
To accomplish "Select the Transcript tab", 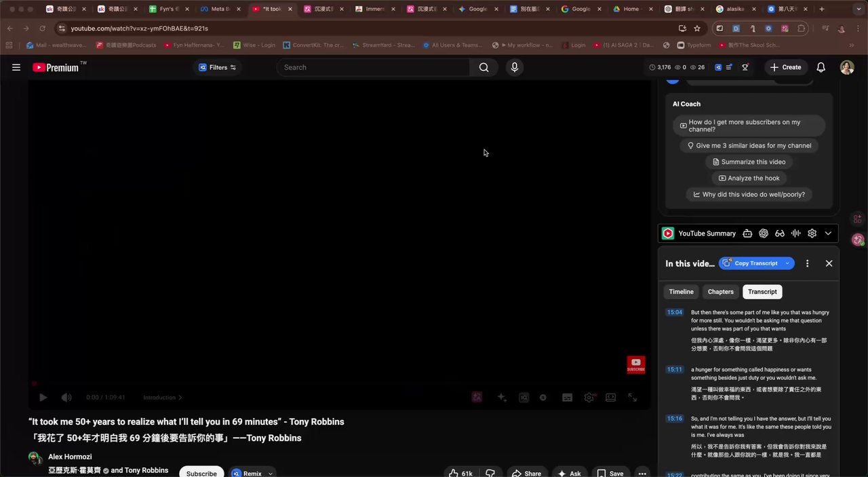I will pyautogui.click(x=762, y=292).
